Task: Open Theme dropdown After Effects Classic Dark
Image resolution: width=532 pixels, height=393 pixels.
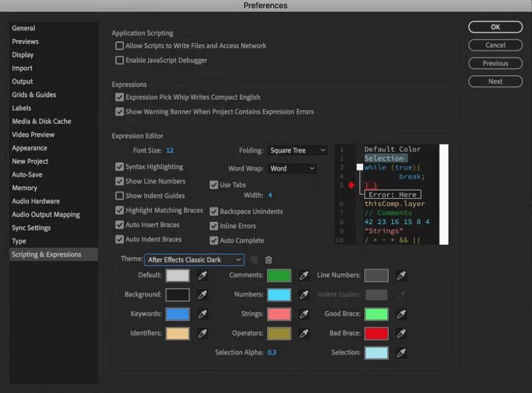Action: point(194,260)
